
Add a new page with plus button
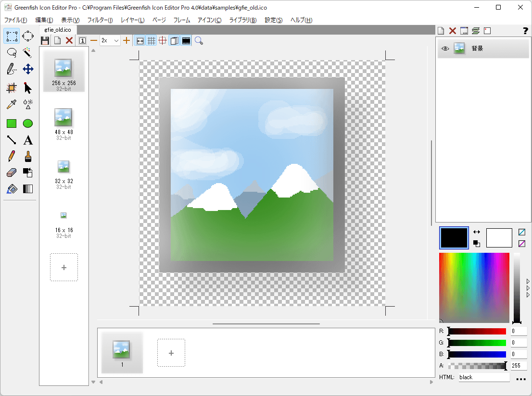tap(64, 267)
